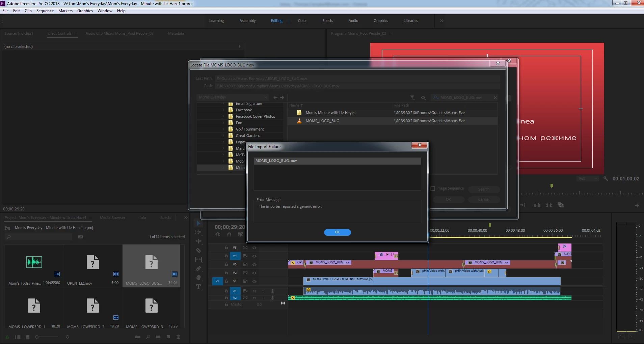Viewport: 644px width, 344px height.
Task: Open the Audio Clip Mixer tab
Action: [119, 33]
